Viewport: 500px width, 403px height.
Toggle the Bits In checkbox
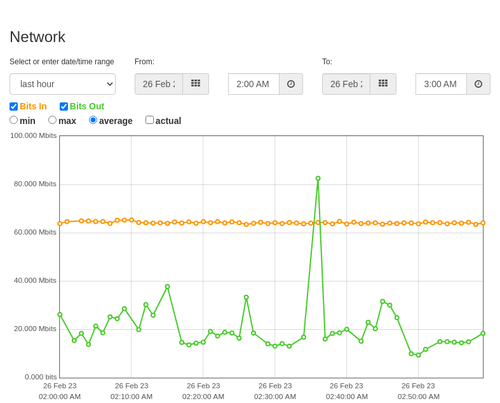click(x=14, y=106)
